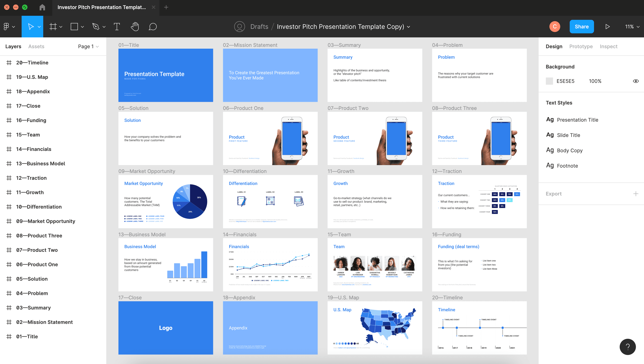Go to the Home tab icon
The width and height of the screenshot is (644, 364).
click(x=42, y=7)
